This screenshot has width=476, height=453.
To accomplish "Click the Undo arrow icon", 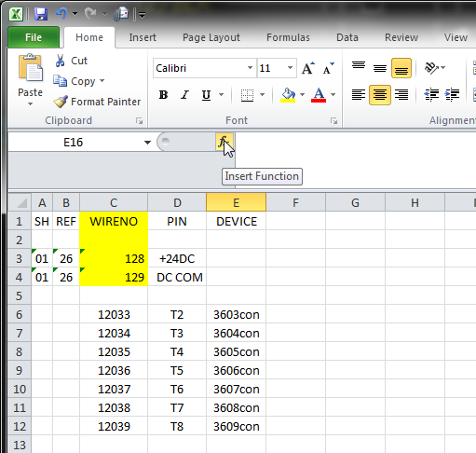I will (61, 14).
